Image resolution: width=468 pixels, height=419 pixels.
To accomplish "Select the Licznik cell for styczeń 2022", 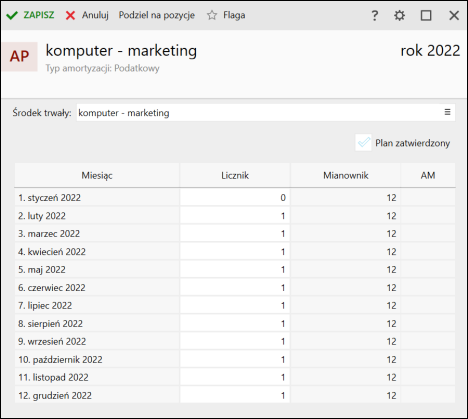I will (x=235, y=198).
